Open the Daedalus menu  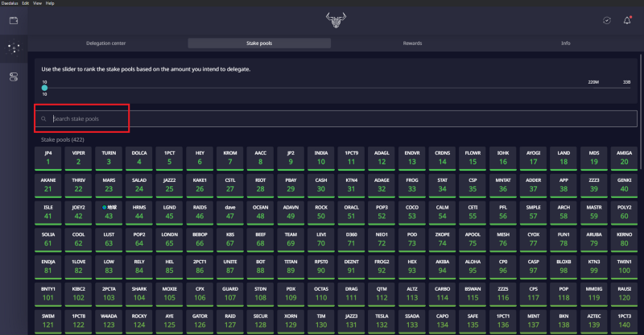[10, 3]
